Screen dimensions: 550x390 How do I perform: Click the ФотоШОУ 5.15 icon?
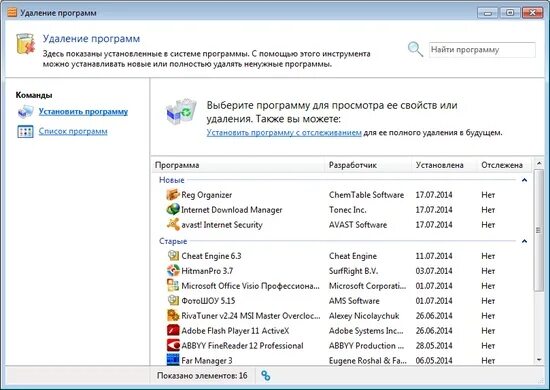[173, 301]
